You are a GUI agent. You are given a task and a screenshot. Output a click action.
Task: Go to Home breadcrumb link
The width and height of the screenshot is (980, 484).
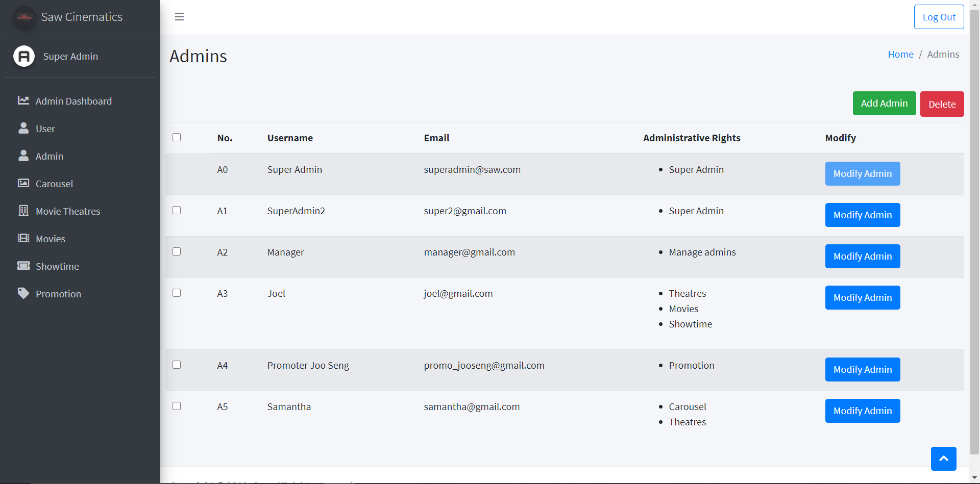[900, 54]
